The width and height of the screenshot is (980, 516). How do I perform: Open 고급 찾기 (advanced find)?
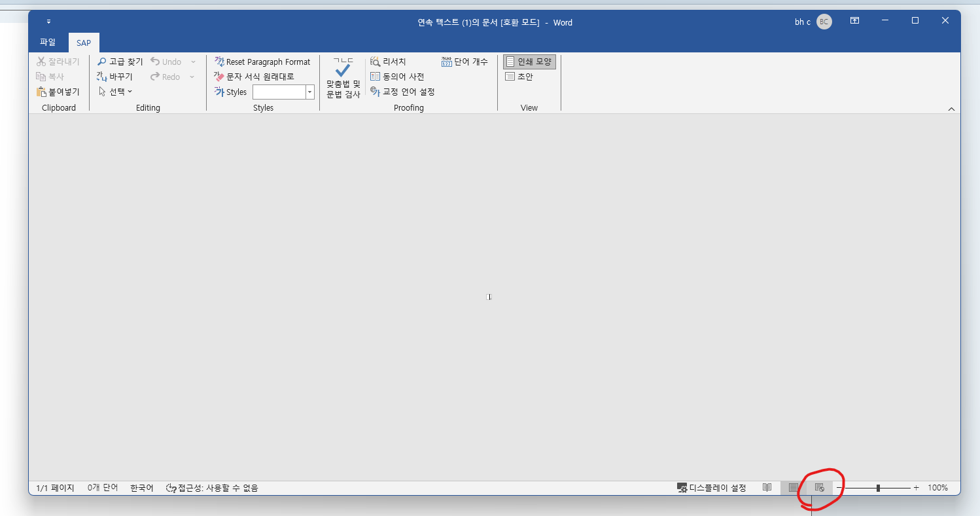(x=120, y=62)
